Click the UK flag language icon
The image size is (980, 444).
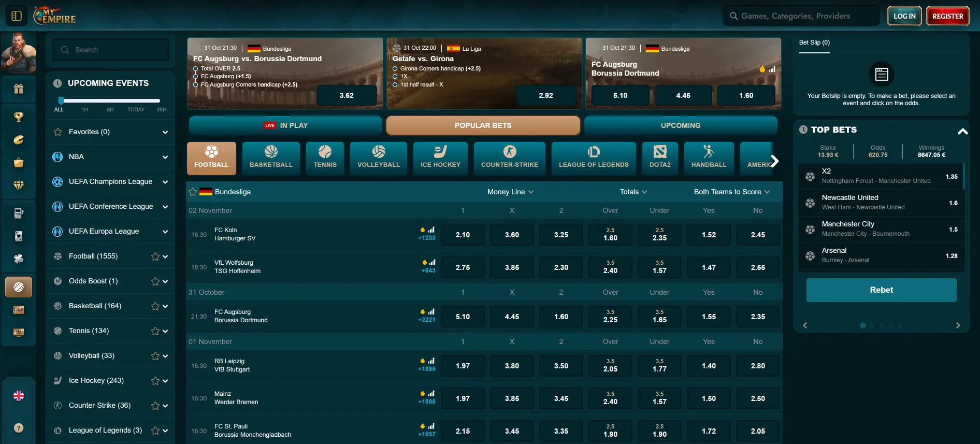coord(19,396)
